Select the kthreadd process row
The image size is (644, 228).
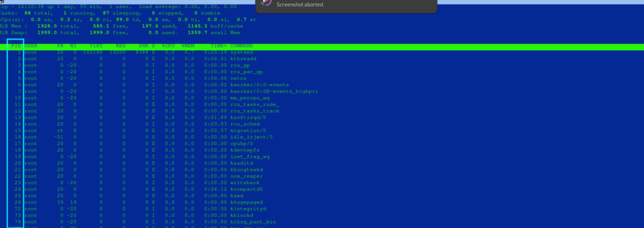point(322,58)
